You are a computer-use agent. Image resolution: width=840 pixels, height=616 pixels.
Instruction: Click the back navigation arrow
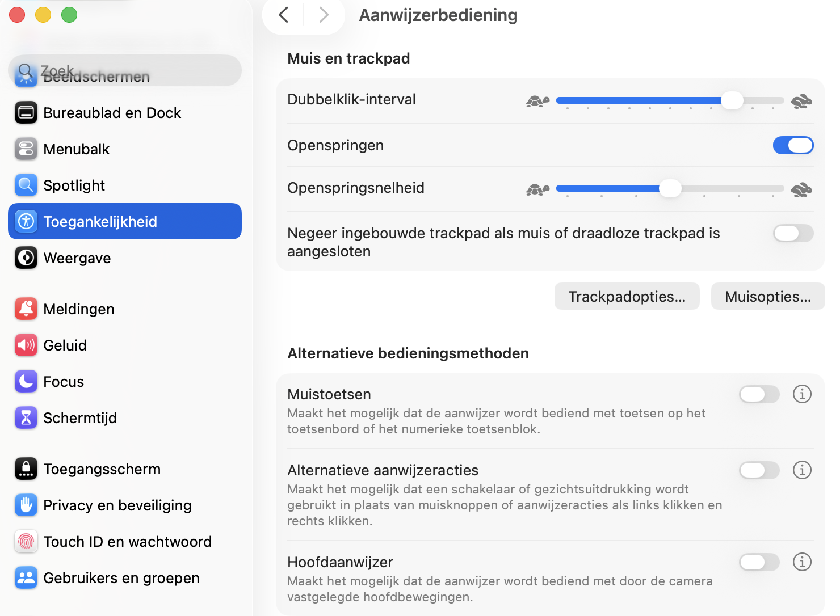click(x=283, y=15)
